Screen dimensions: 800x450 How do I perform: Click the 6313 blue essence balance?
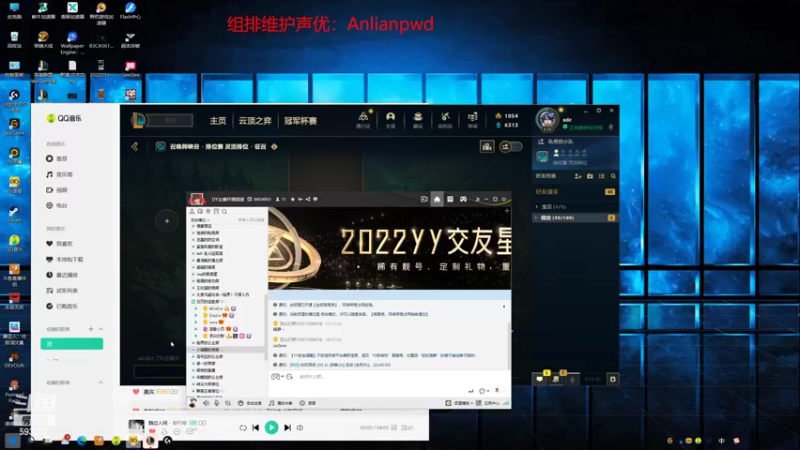[507, 125]
